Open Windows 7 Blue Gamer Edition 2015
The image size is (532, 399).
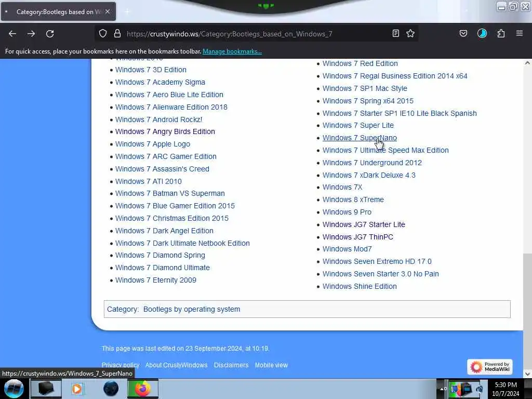coord(175,206)
